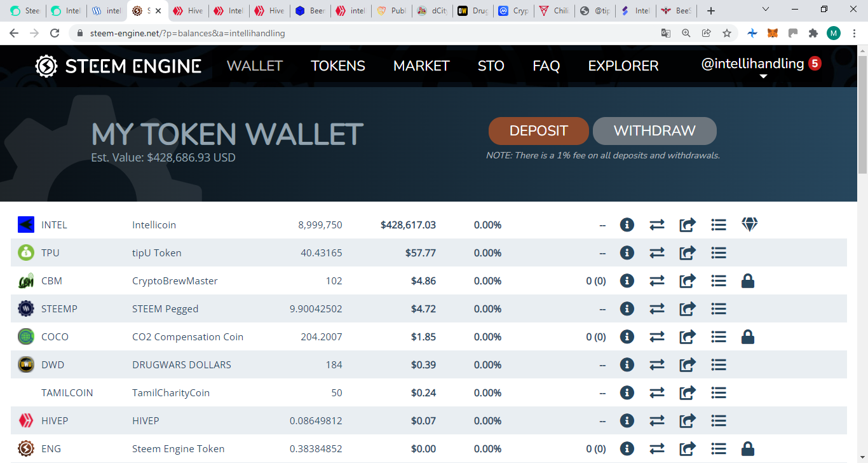Open info for STEEM Pegged token
Viewport: 868px width, 463px height.
point(627,308)
